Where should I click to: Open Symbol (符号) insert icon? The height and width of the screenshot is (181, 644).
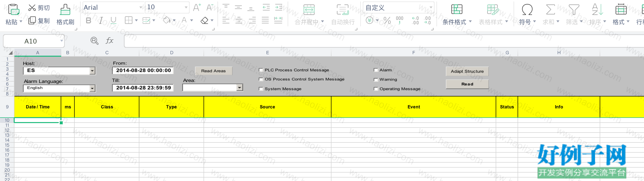pyautogui.click(x=527, y=9)
